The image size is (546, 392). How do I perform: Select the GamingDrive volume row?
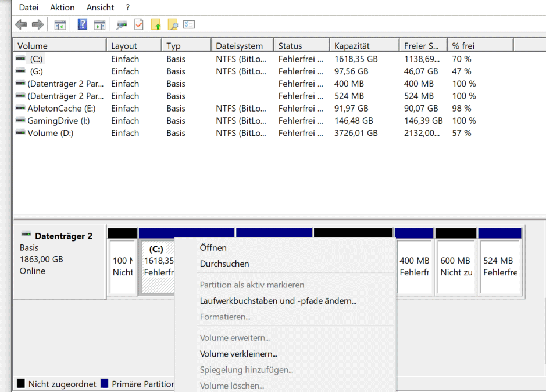pyautogui.click(x=58, y=120)
